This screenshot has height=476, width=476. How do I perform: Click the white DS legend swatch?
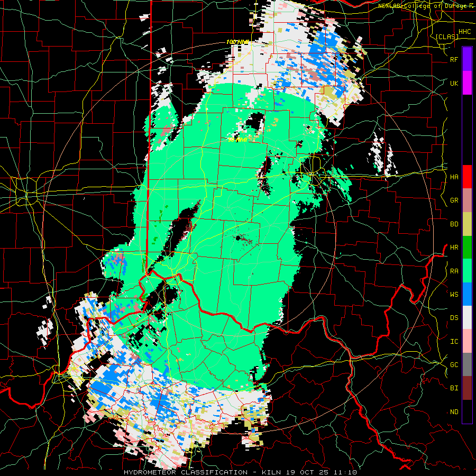(x=467, y=317)
